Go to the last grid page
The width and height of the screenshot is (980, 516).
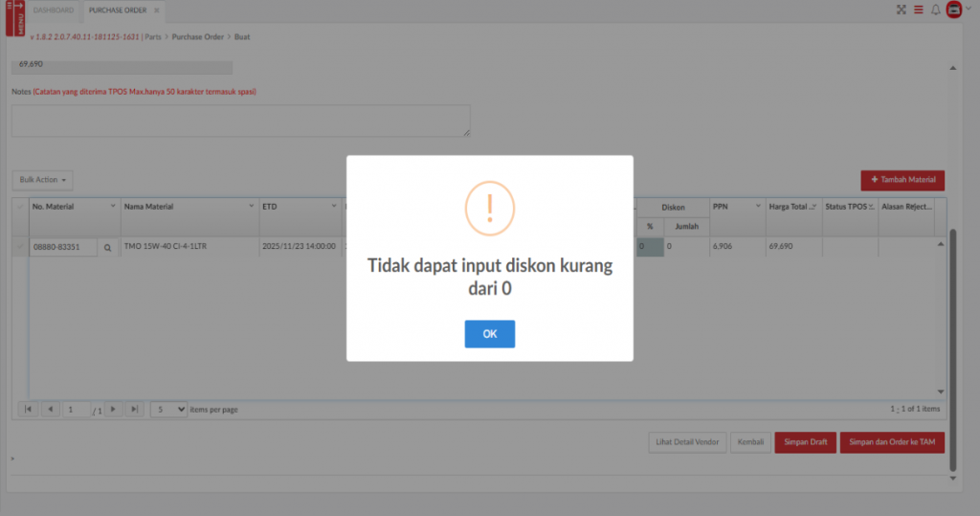pyautogui.click(x=135, y=409)
